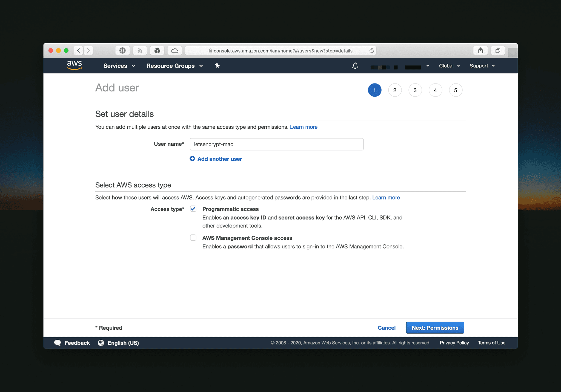Uncheck Programmatic access
Image resolution: width=561 pixels, height=392 pixels.
(x=193, y=209)
